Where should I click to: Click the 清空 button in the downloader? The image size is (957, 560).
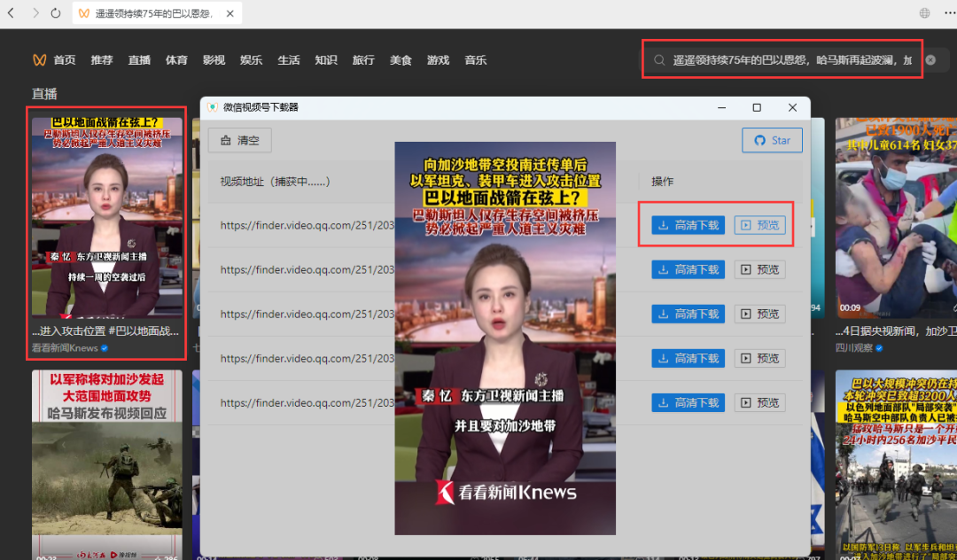pyautogui.click(x=240, y=140)
